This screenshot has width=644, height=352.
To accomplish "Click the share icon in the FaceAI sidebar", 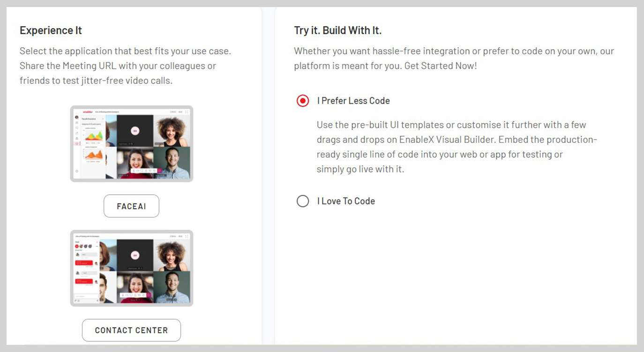I will tap(77, 133).
